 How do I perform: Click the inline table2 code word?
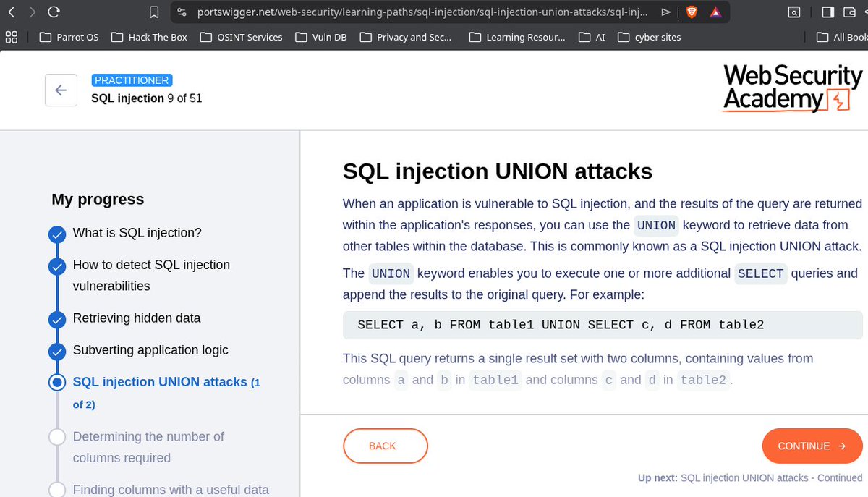click(x=702, y=380)
